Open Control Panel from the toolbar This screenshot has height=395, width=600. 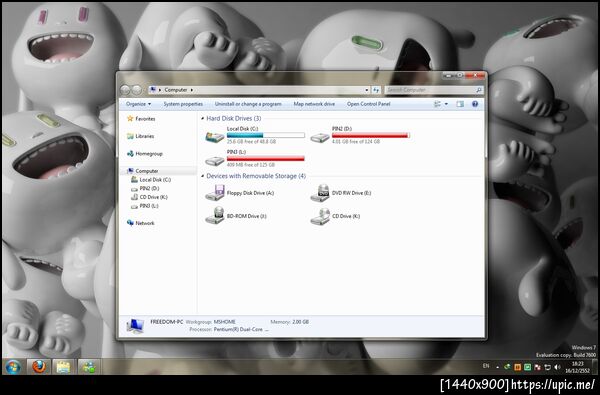click(368, 104)
